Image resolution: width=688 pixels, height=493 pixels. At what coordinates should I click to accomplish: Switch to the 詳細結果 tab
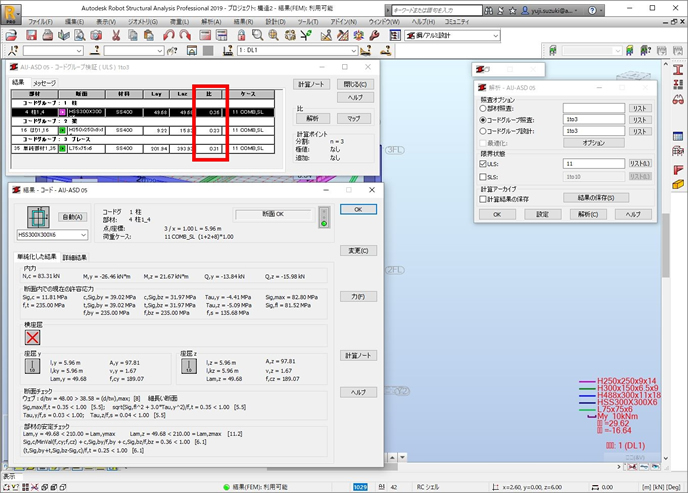[x=75, y=257]
